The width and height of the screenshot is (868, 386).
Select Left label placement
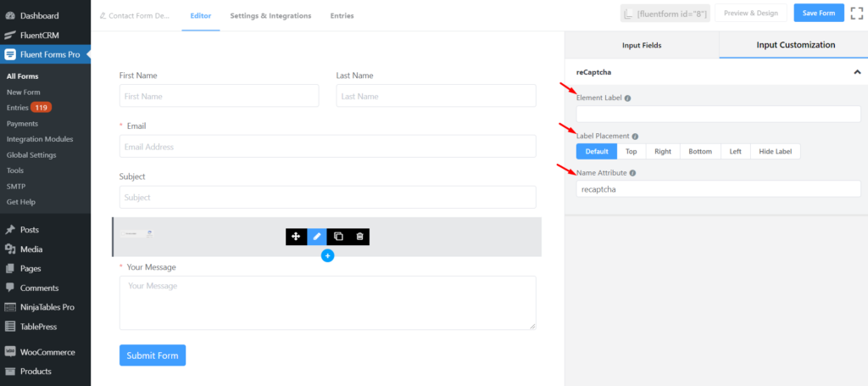pyautogui.click(x=735, y=151)
